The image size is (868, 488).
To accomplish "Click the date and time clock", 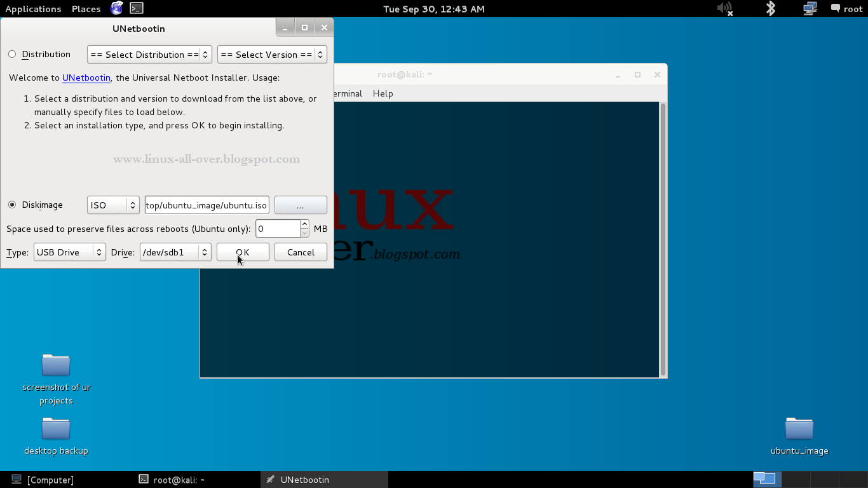I will (434, 9).
